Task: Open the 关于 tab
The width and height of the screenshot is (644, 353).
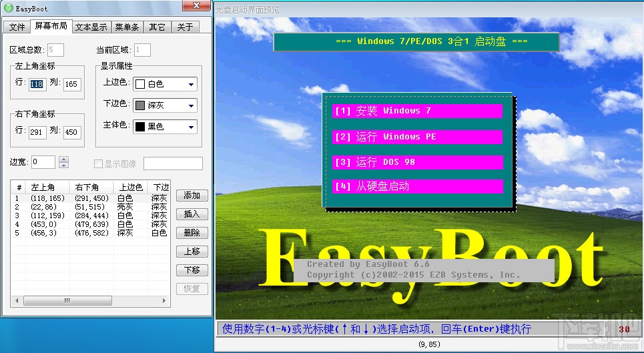Action: 185,27
